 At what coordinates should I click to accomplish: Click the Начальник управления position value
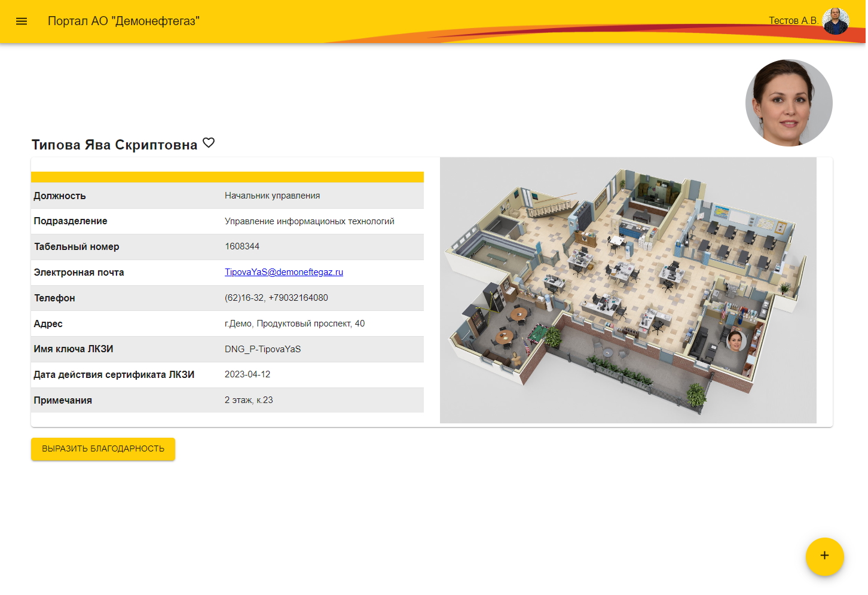273,196
